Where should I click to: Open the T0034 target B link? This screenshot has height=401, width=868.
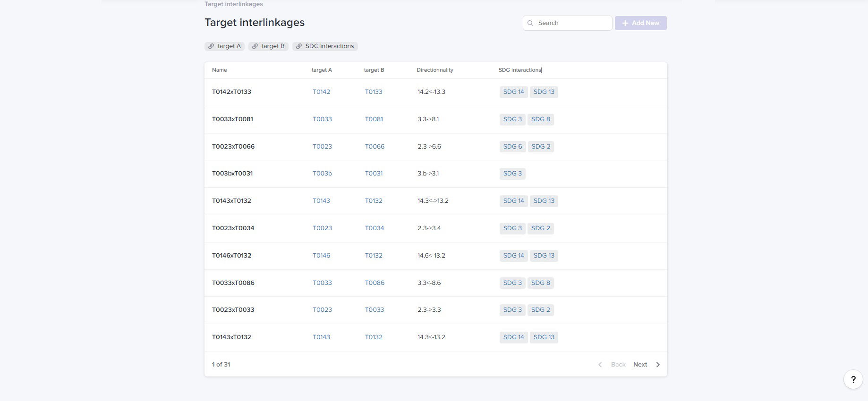[x=374, y=228]
